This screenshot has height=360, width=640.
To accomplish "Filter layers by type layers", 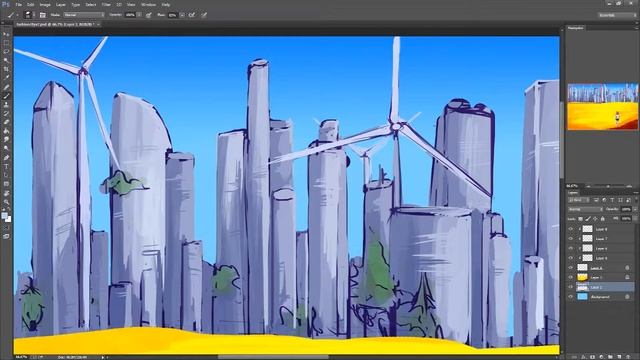I will pos(612,200).
